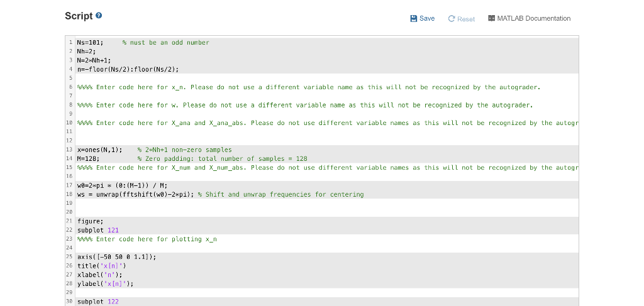The height and width of the screenshot is (306, 644).
Task: Click line number 13 in the gutter
Action: coord(70,150)
